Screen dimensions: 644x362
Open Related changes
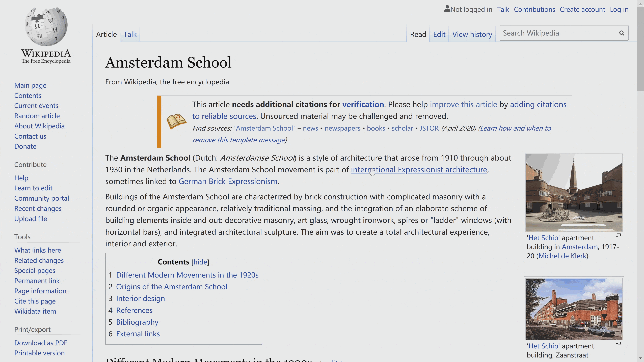[39, 261]
